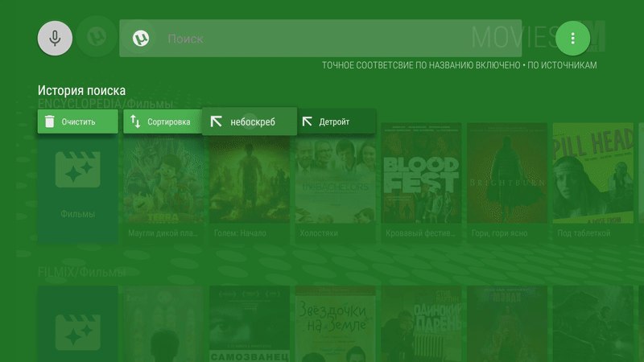
Task: Open the Самозванец movie poster
Action: click(x=250, y=324)
